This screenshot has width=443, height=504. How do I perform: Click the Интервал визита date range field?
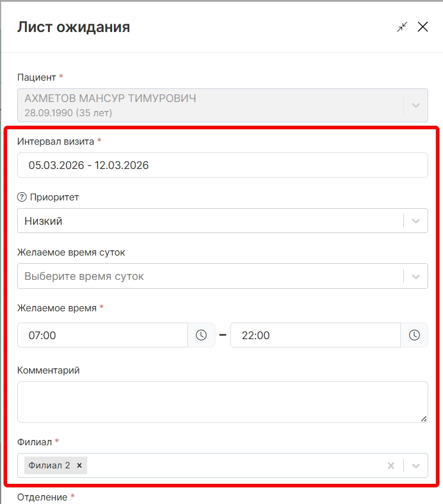[x=222, y=165]
